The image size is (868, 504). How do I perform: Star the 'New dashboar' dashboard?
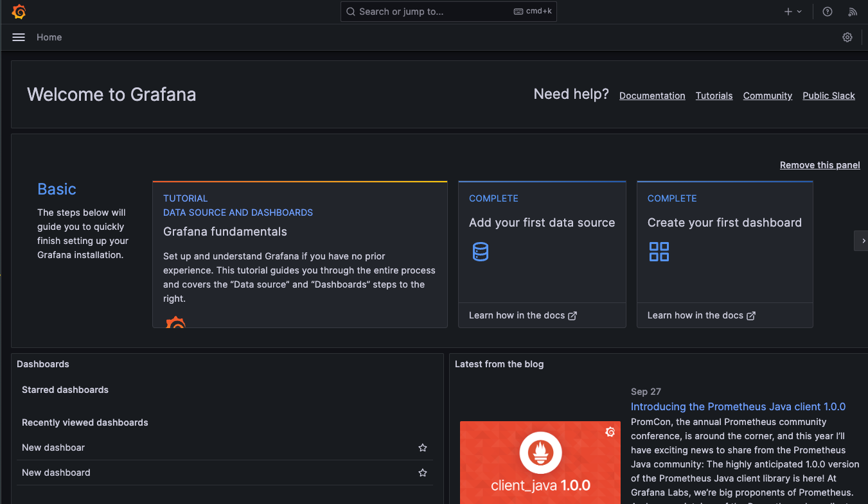pos(423,448)
